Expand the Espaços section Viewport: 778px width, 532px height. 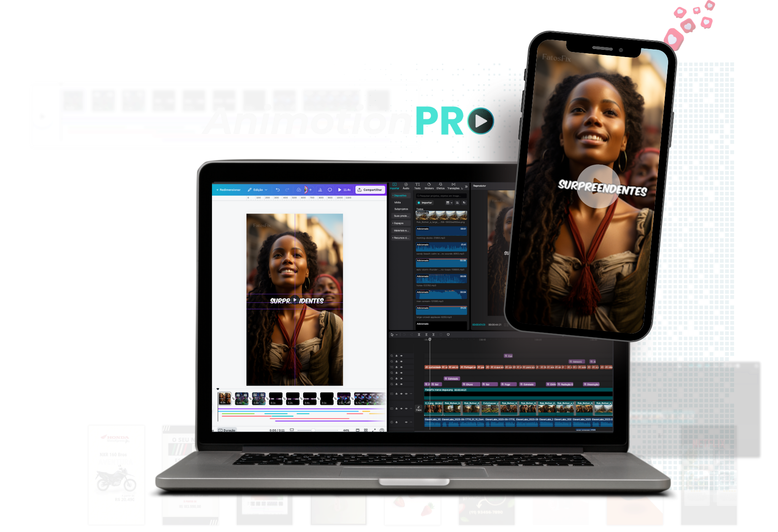[x=398, y=223]
